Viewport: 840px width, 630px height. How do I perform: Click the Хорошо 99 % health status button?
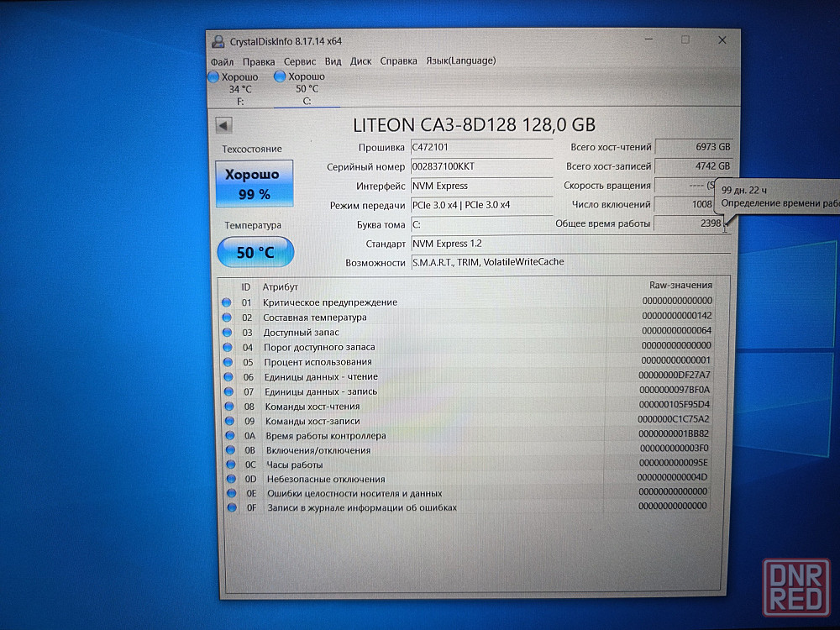point(254,184)
